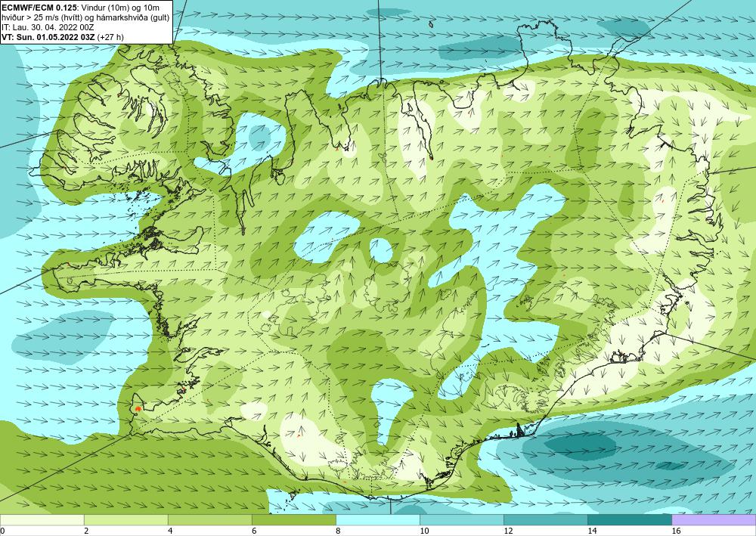Select the 'IT: Lau. 30. 04. 2022 00Z' line
Image resolution: width=756 pixels, height=536 pixels.
point(48,28)
